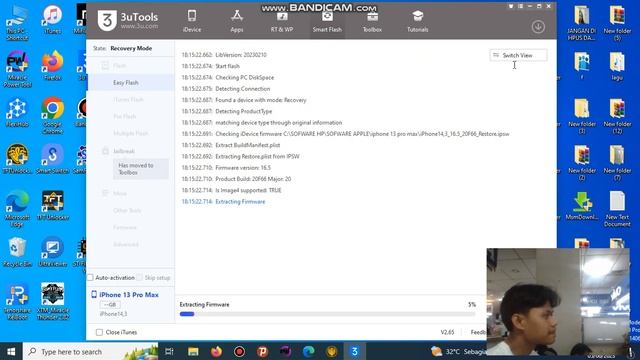The width and height of the screenshot is (640, 360).
Task: Click the V2.65 version label
Action: click(447, 332)
